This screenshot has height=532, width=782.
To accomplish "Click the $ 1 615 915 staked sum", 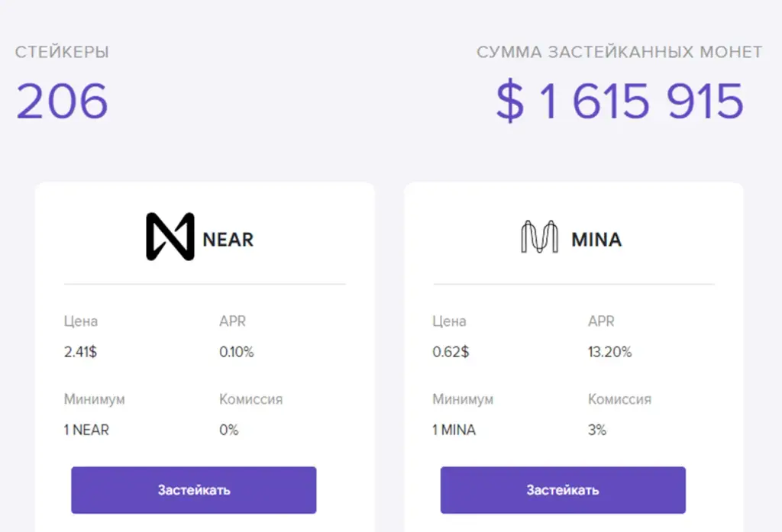I will (620, 102).
